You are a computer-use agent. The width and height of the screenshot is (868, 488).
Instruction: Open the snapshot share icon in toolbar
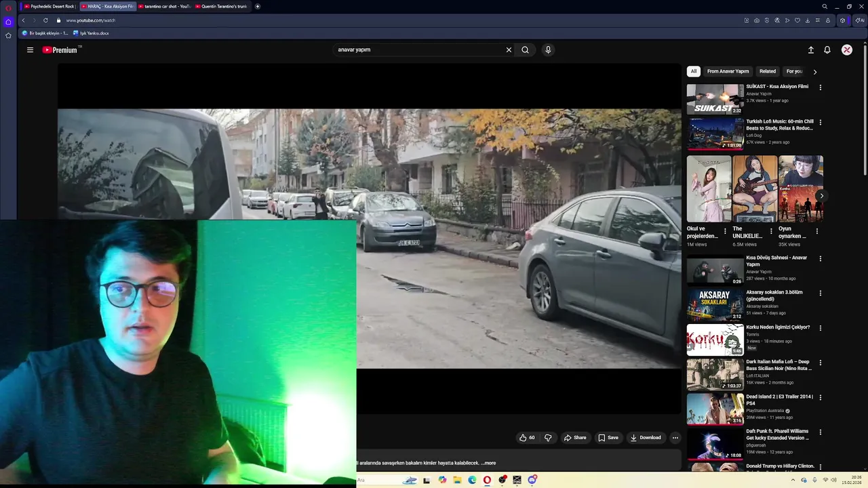(757, 20)
